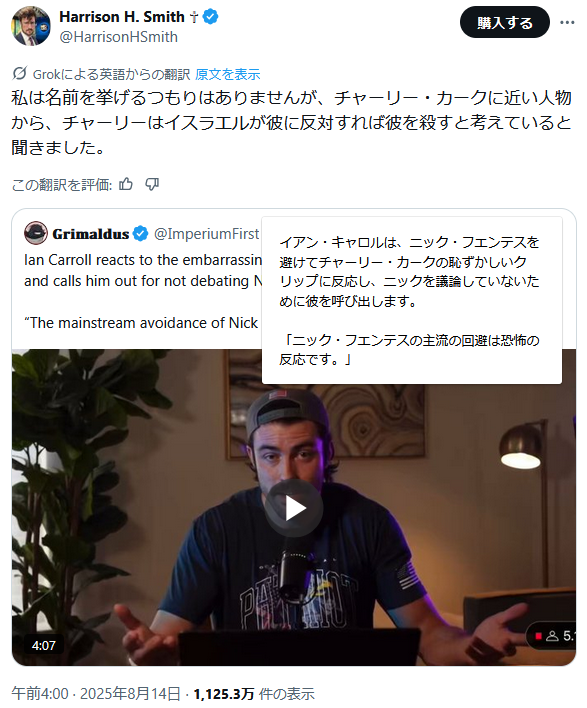Screen dimensions: 587x708
Task: Click Grimaldus's verified badge
Action: 141,233
